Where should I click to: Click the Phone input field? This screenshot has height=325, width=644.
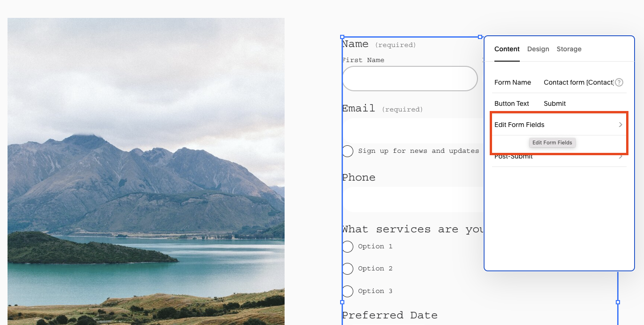pos(413,199)
